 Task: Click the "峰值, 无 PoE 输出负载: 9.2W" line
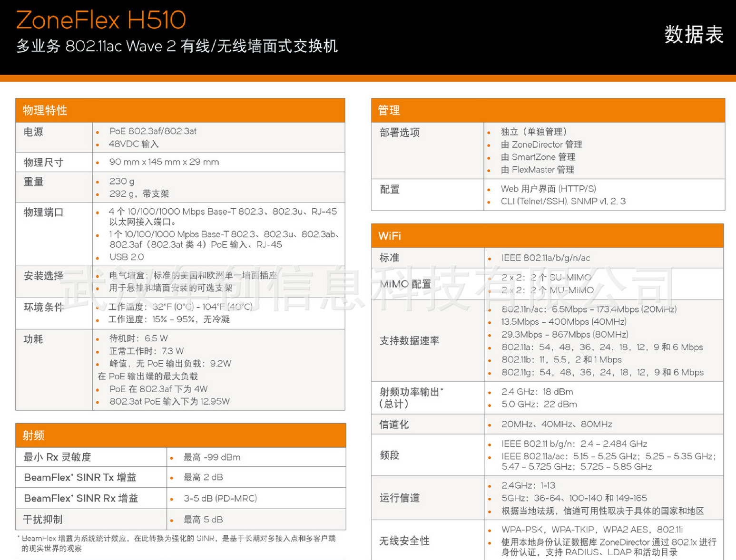coord(170,364)
